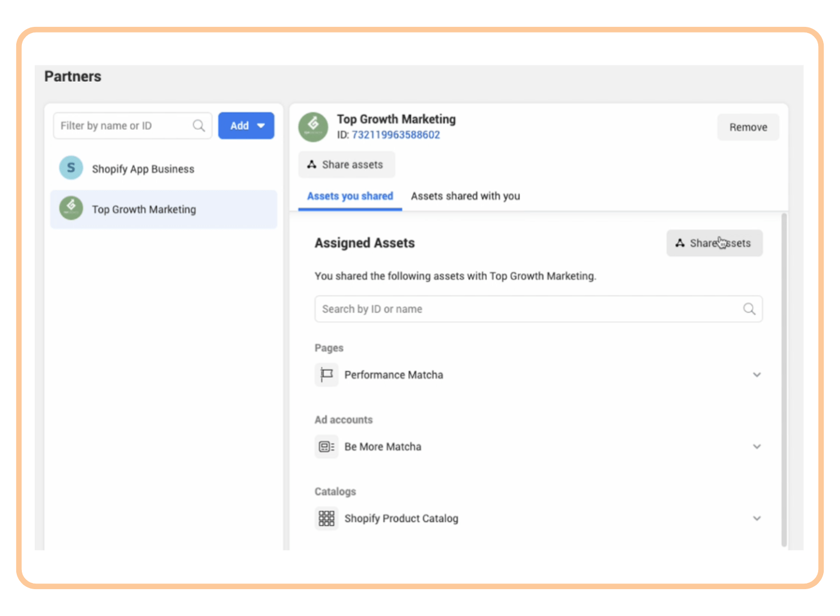Screen dimensions: 840x616
Task: Click Share assets button under partner name
Action: [347, 165]
